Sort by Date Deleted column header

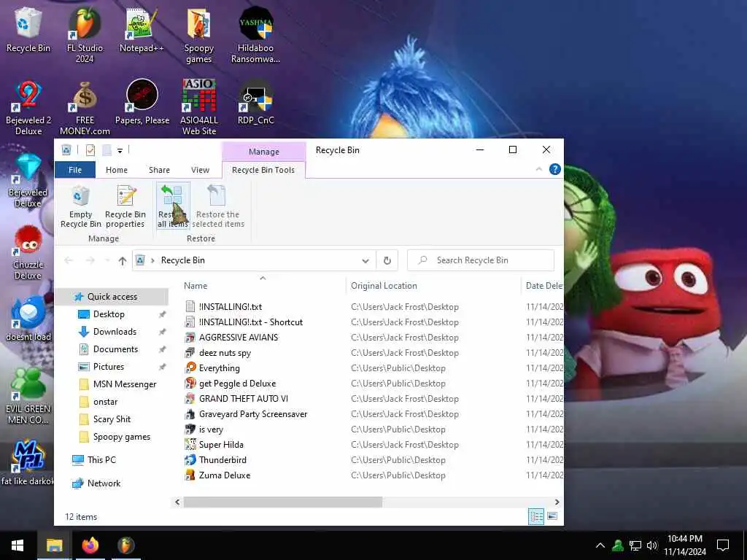coord(543,286)
